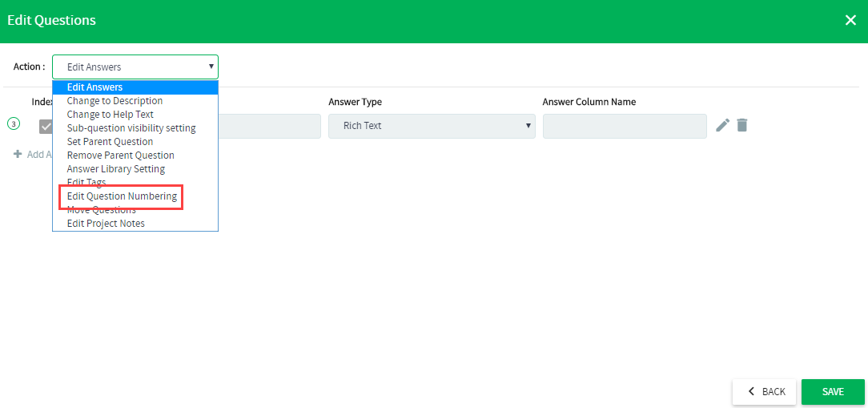Screen dimensions: 868x408
Task: Go back with the BACK button
Action: (x=765, y=391)
